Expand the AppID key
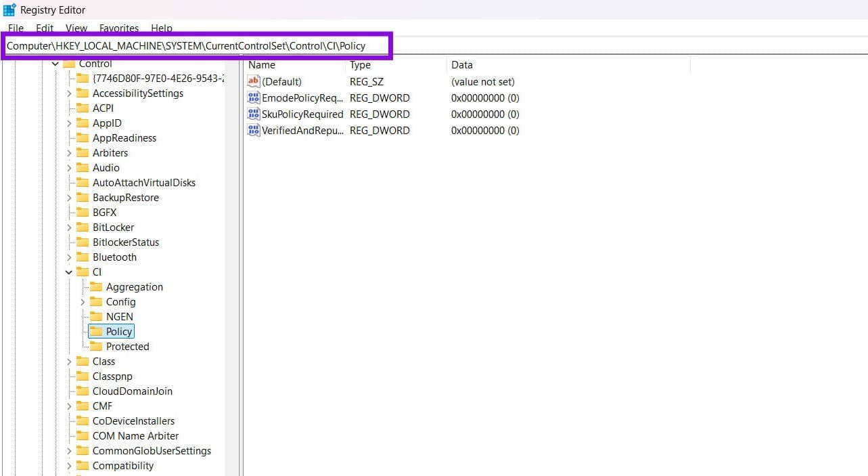 [x=69, y=123]
